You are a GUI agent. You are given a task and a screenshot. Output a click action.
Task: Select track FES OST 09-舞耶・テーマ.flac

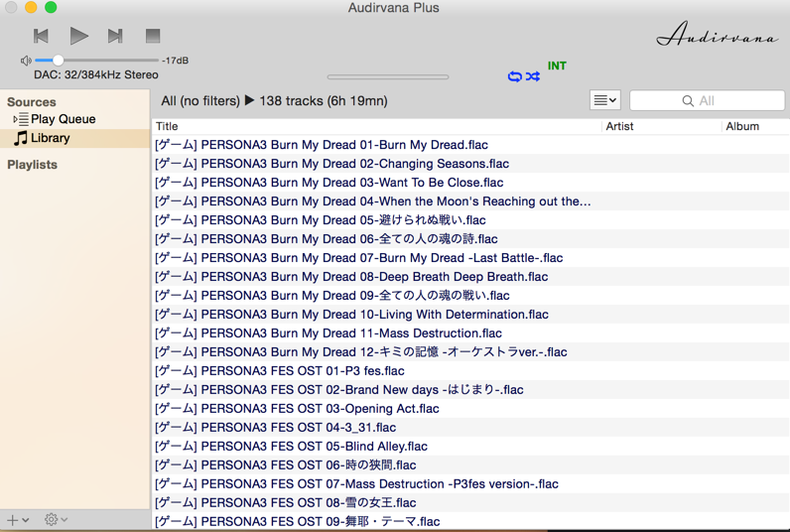[470, 521]
